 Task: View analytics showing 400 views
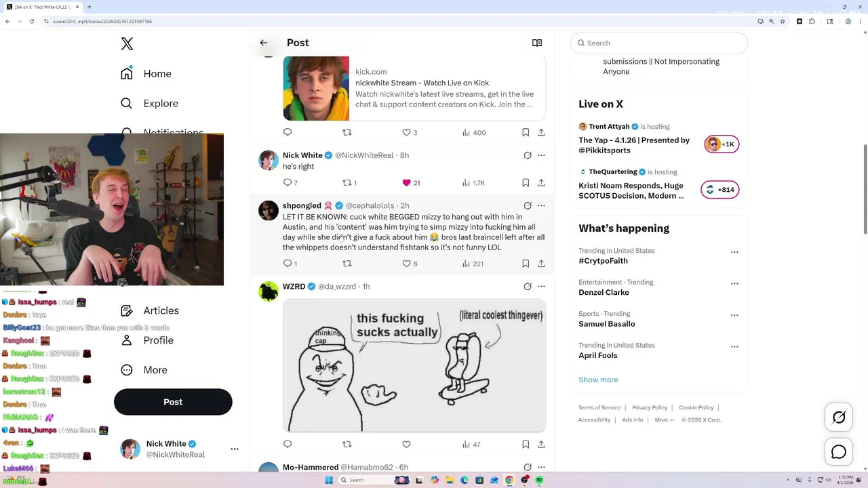[474, 133]
